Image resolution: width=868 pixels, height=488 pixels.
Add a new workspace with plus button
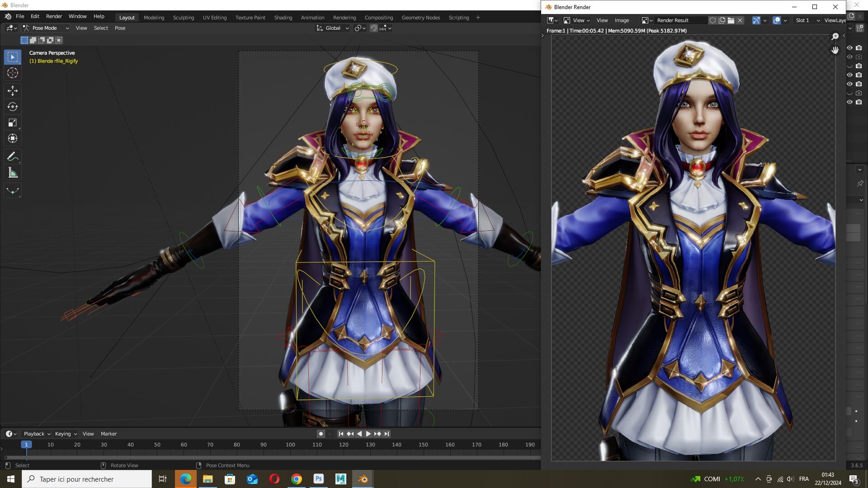tap(478, 18)
